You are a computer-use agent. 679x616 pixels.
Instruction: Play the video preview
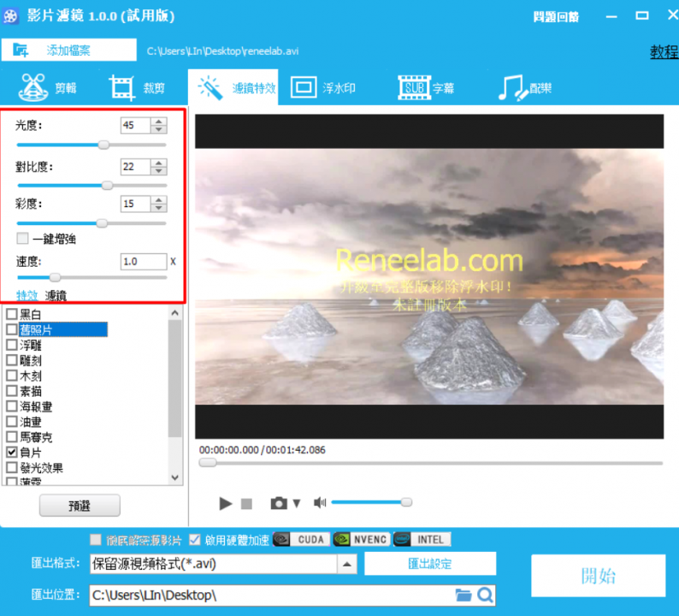(225, 503)
